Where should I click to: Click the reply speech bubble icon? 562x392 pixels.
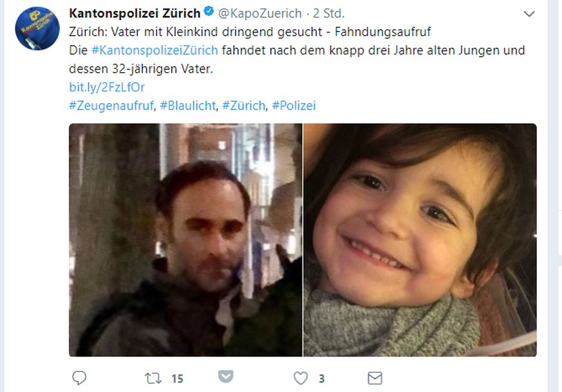pos(79,378)
